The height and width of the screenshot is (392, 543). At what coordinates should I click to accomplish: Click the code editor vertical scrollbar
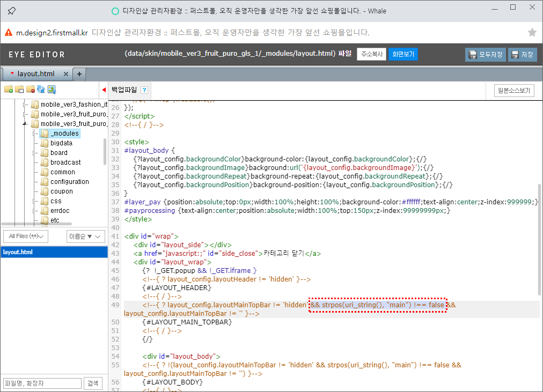(x=540, y=240)
